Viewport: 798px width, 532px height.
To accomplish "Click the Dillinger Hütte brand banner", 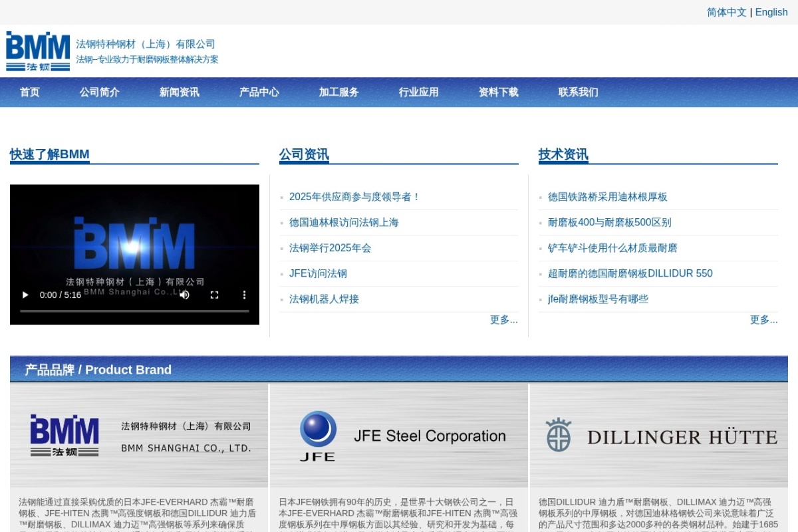I will point(659,436).
